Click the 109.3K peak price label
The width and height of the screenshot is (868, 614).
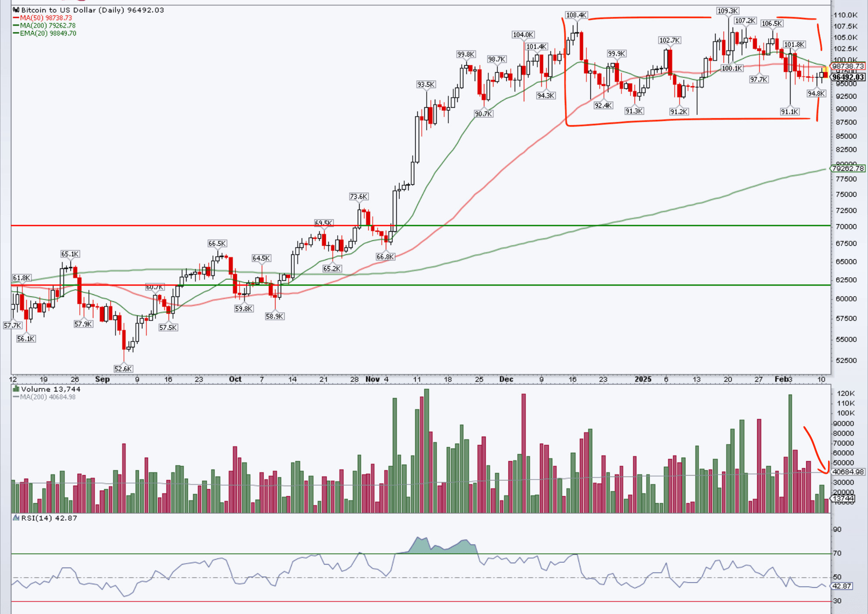point(728,11)
